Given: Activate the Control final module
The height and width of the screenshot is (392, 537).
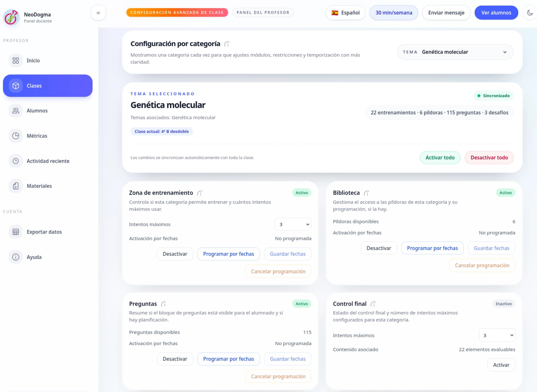Looking at the screenshot, I should (x=501, y=365).
